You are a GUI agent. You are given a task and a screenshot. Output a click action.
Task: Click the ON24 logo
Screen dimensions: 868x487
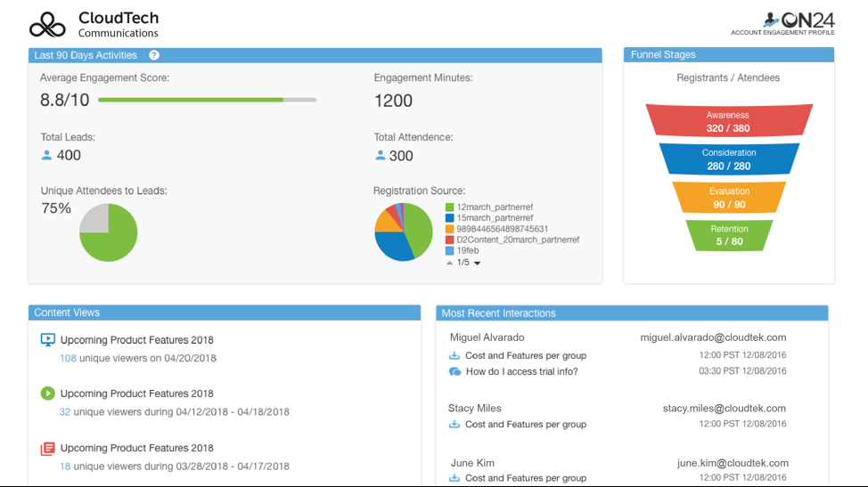tap(782, 24)
